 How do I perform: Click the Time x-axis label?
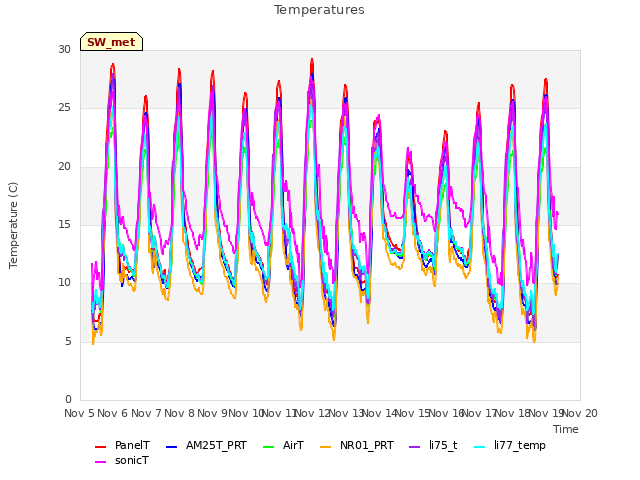566,429
